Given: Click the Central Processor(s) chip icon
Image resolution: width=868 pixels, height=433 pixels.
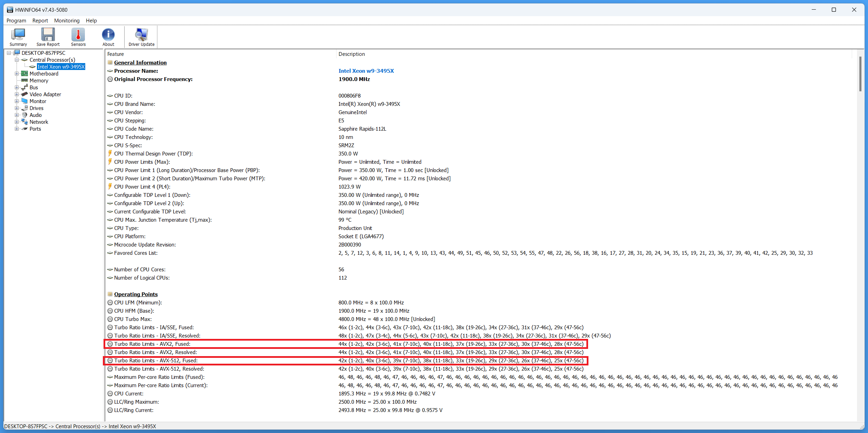Looking at the screenshot, I should click(x=25, y=60).
